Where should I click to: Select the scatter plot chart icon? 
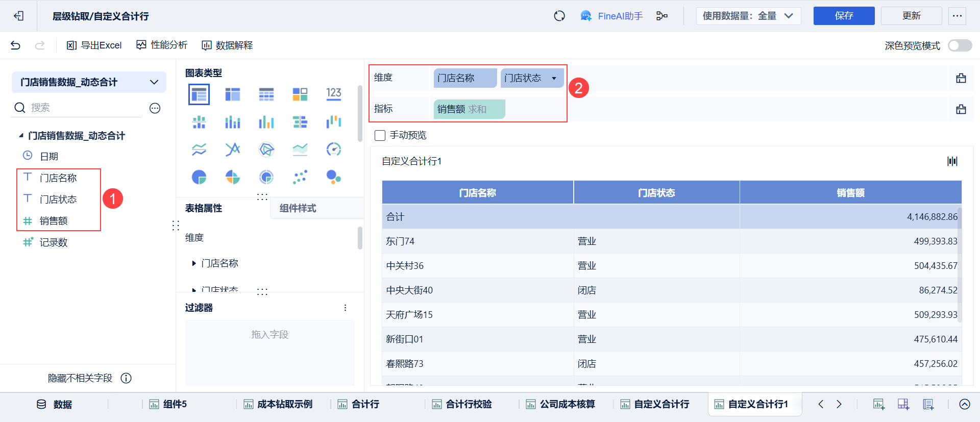pyautogui.click(x=300, y=177)
